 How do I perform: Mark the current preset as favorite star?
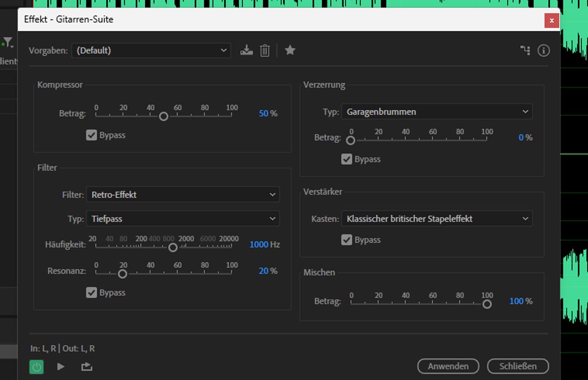click(289, 50)
